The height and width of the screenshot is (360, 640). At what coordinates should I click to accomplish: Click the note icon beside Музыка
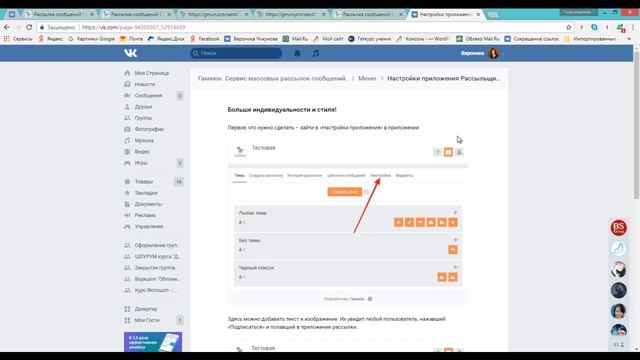(x=127, y=140)
